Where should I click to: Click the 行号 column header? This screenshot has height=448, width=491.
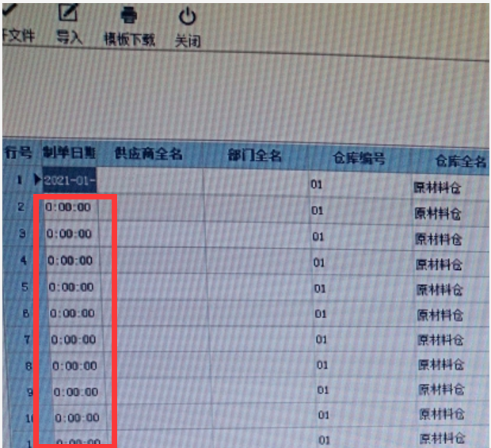(x=18, y=153)
